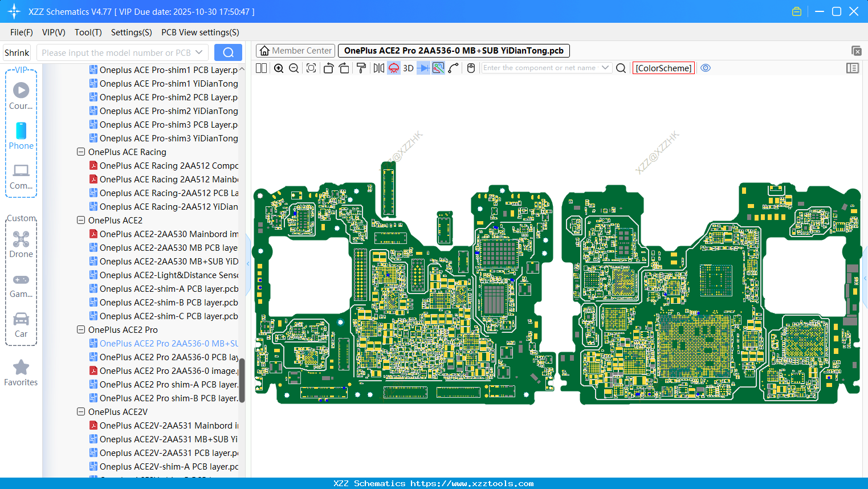This screenshot has width=868, height=489.
Task: Collapse left panel with the splitter arrow
Action: coord(248,264)
